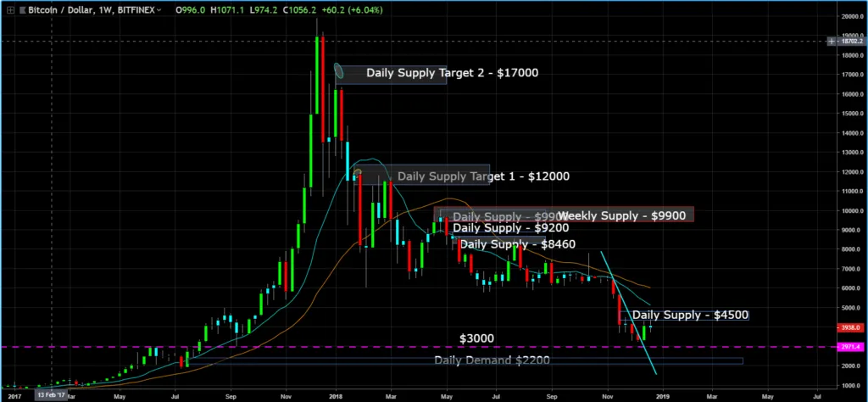Click the red 3938.0 last price tag
The width and height of the screenshot is (868, 402).
(x=851, y=328)
